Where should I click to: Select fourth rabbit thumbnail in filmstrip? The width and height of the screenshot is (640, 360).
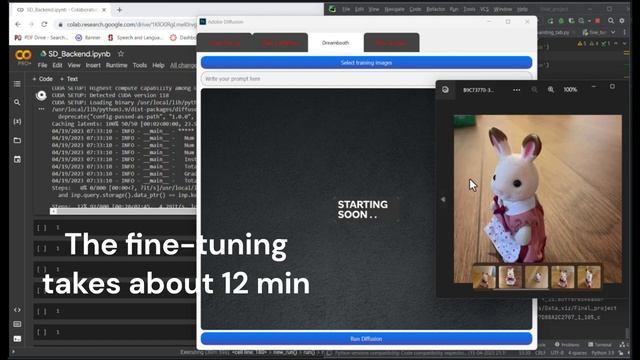(x=562, y=277)
